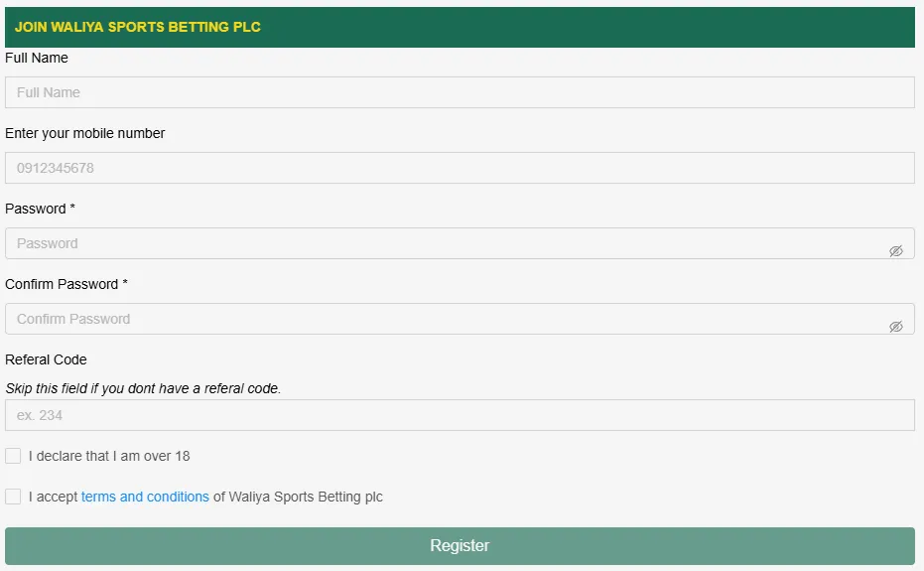Image resolution: width=924 pixels, height=571 pixels.
Task: Check the over 18 declaration box
Action: point(13,456)
